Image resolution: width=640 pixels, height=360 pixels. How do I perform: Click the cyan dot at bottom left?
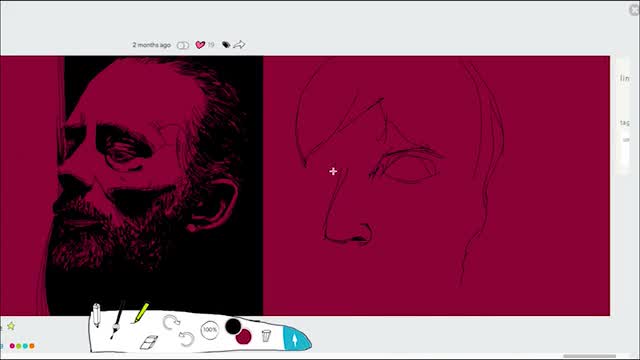click(x=25, y=346)
